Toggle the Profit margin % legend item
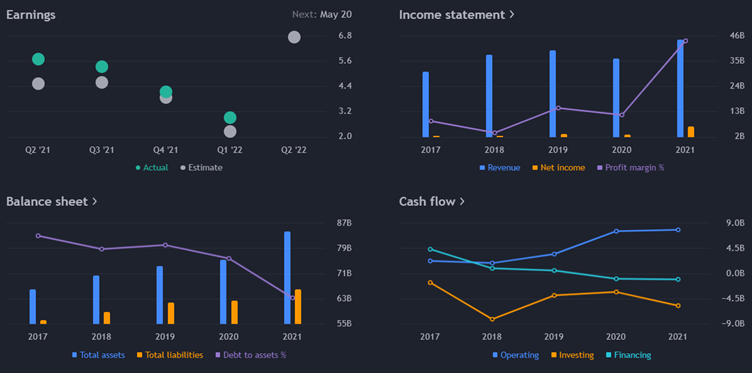The image size is (752, 373). click(631, 168)
